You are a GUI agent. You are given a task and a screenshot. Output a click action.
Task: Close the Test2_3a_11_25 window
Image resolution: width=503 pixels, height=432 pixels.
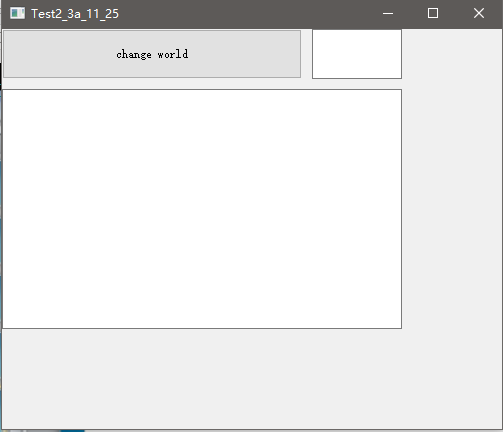click(x=479, y=13)
